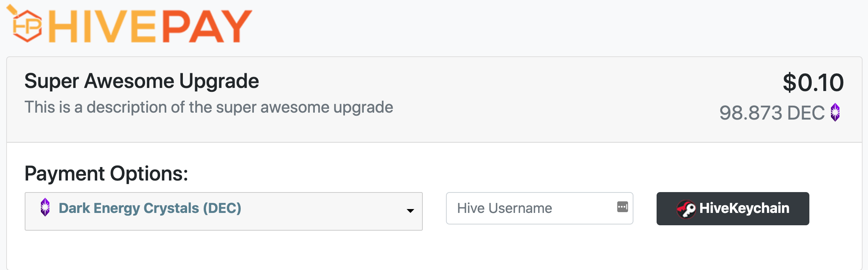Click the word PAY in the logo
The image size is (868, 270).
pos(207,26)
